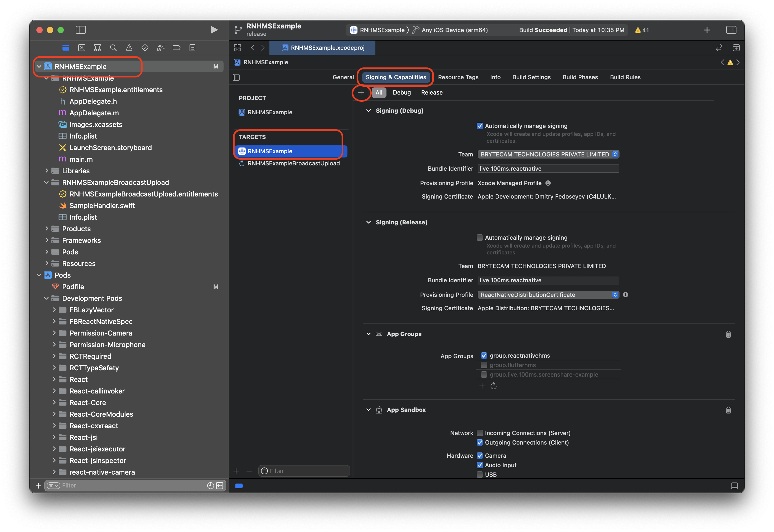Open the Issue navigator warning icon
The width and height of the screenshot is (774, 532).
point(129,48)
